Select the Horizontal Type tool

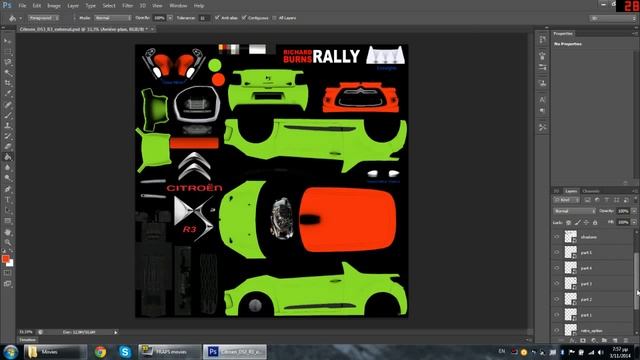coord(7,200)
